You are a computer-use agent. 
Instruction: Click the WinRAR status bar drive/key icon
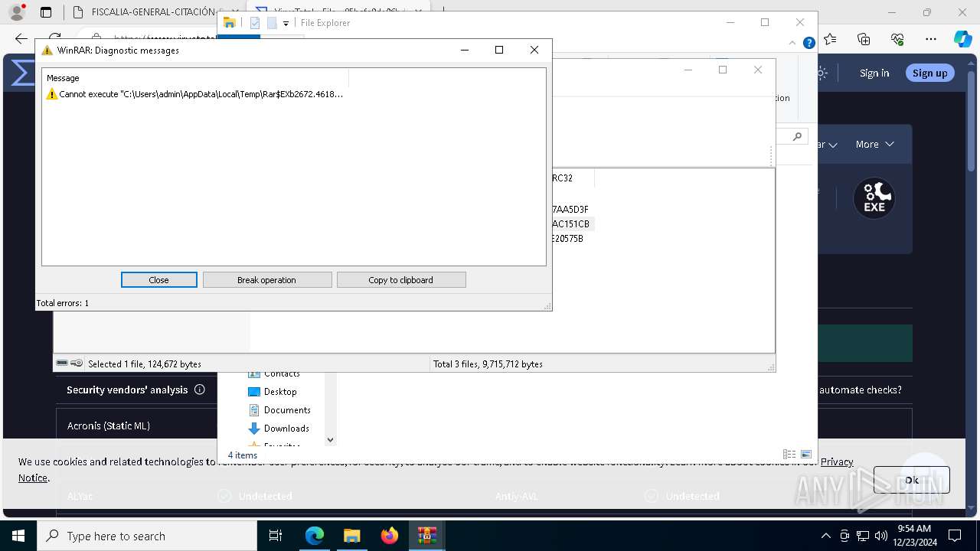pos(69,364)
